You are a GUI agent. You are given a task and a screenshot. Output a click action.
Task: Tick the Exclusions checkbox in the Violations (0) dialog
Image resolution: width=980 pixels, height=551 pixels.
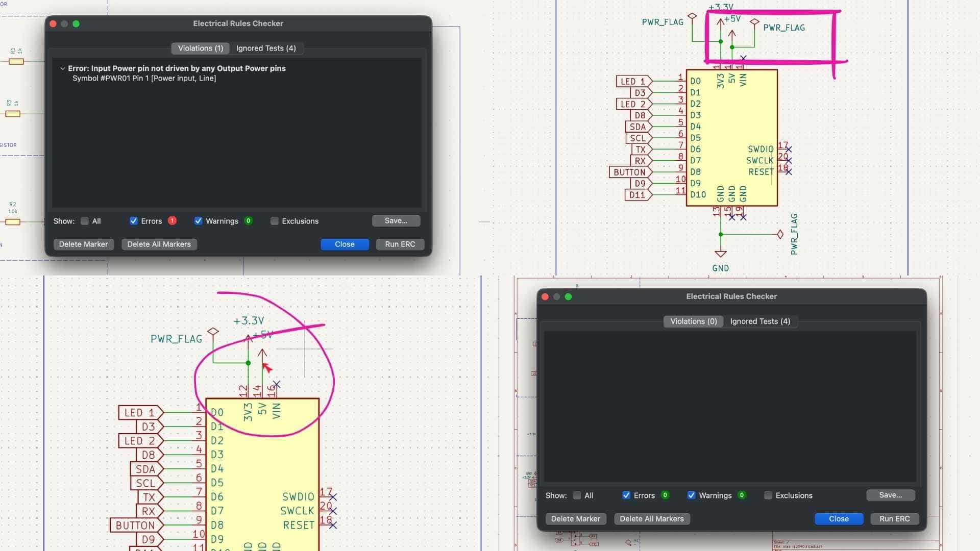pos(768,495)
